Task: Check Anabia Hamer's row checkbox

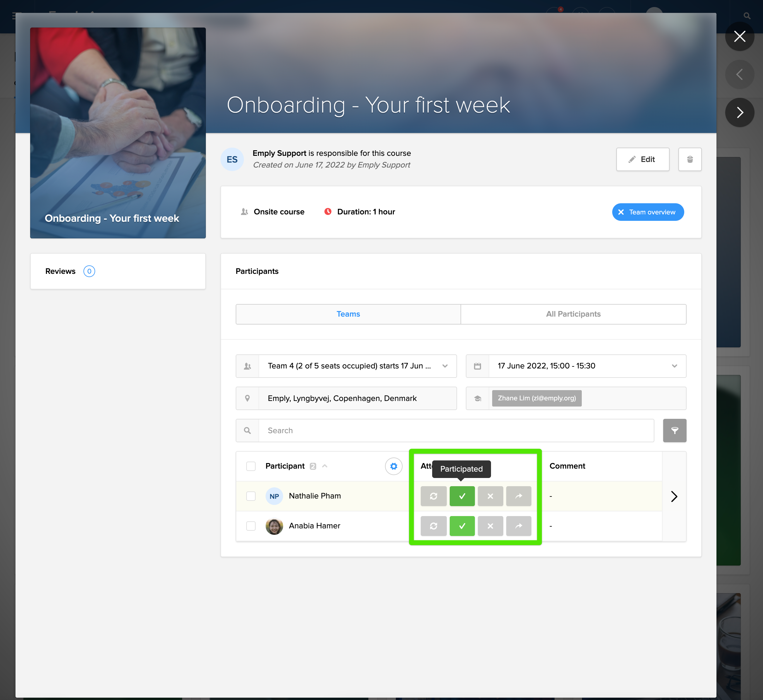Action: (251, 526)
